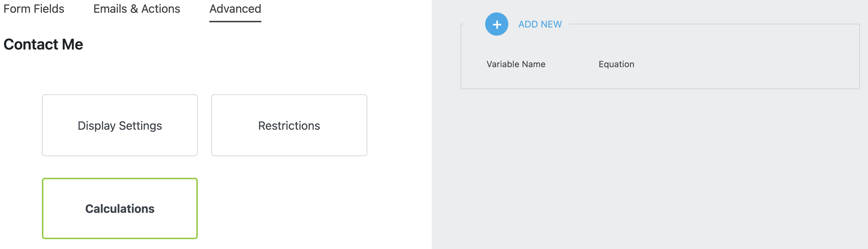Click the Variable Name column header
The height and width of the screenshot is (249, 868).
pyautogui.click(x=516, y=64)
